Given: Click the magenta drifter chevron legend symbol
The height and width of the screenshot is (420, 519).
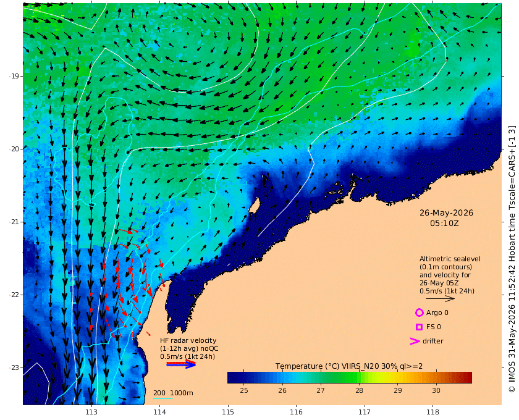Looking at the screenshot, I should pyautogui.click(x=415, y=341).
